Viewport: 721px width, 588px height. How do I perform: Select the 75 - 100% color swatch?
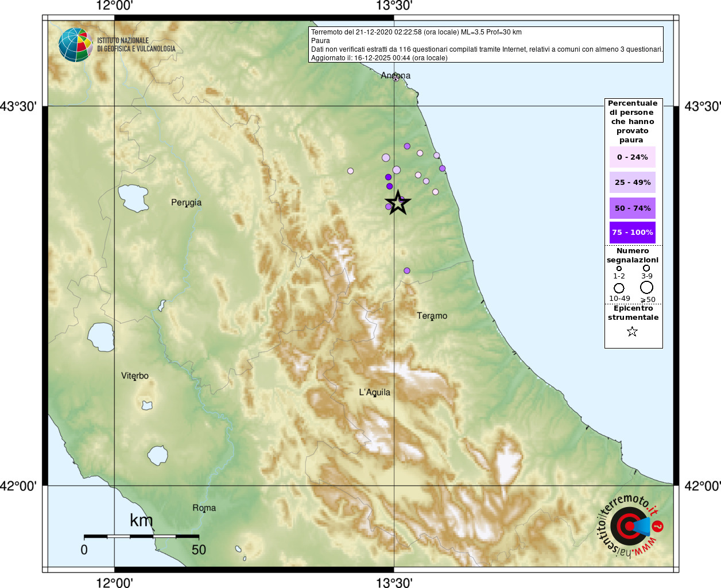633,232
